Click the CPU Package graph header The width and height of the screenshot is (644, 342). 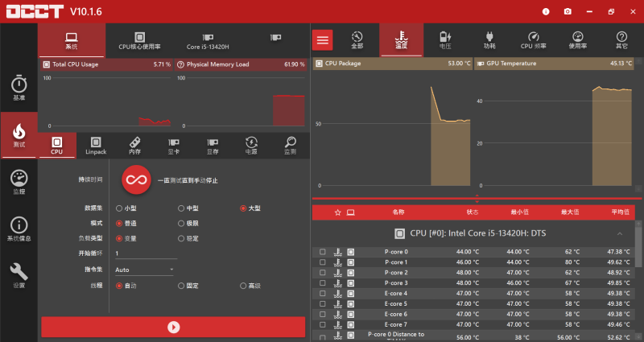[393, 64]
